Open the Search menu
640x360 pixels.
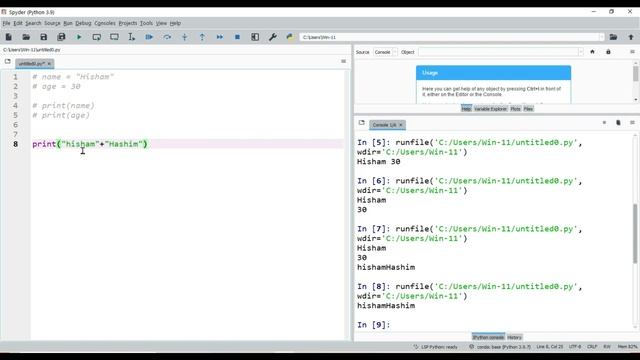(33, 23)
